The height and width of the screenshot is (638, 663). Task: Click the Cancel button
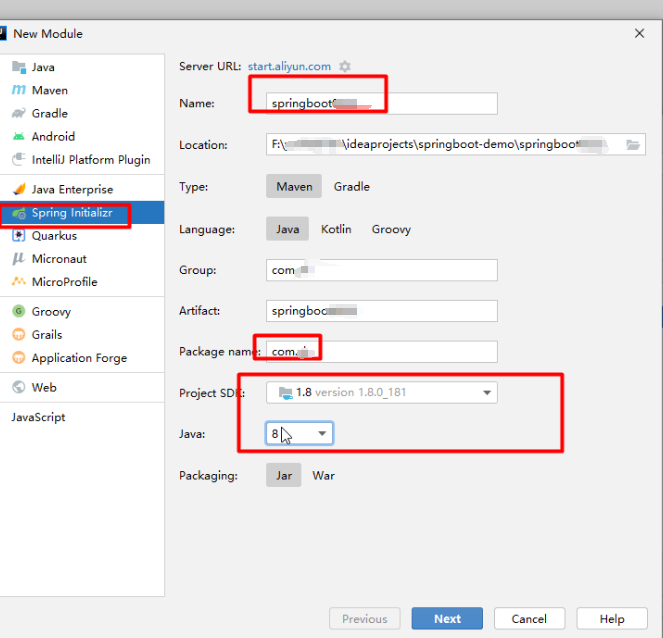(529, 619)
